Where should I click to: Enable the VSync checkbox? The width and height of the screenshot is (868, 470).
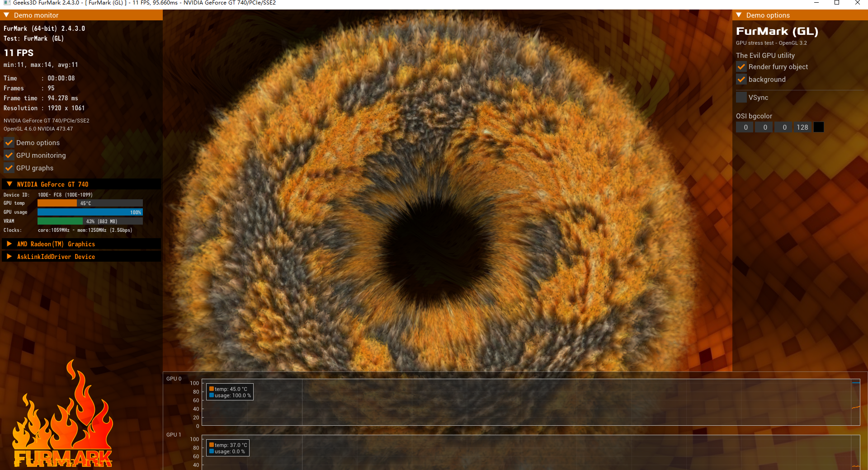(x=741, y=98)
